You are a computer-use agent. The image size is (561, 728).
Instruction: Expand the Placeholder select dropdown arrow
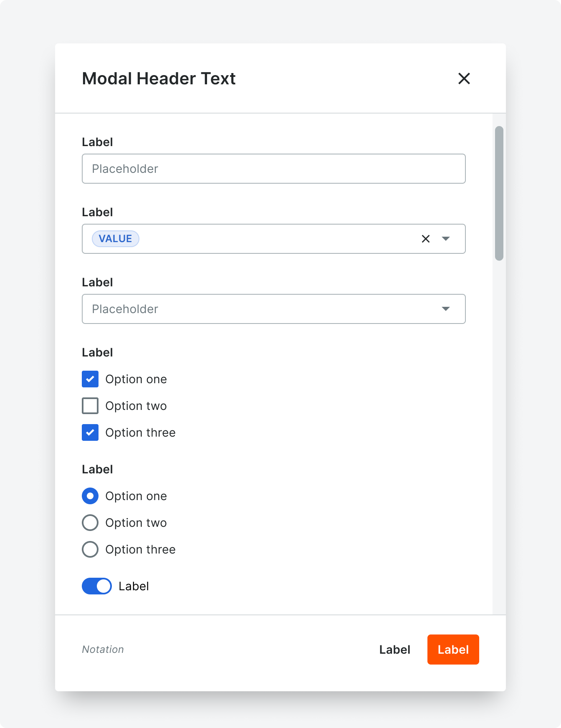[x=446, y=309]
